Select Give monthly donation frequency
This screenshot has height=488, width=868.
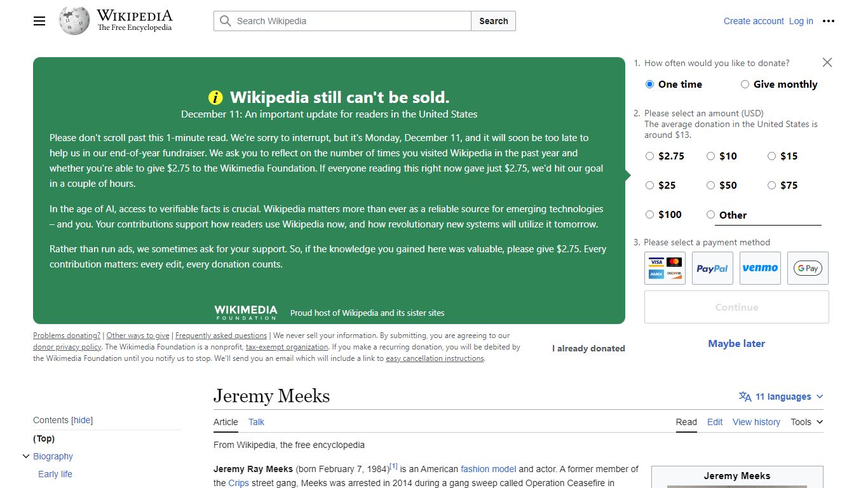click(745, 84)
